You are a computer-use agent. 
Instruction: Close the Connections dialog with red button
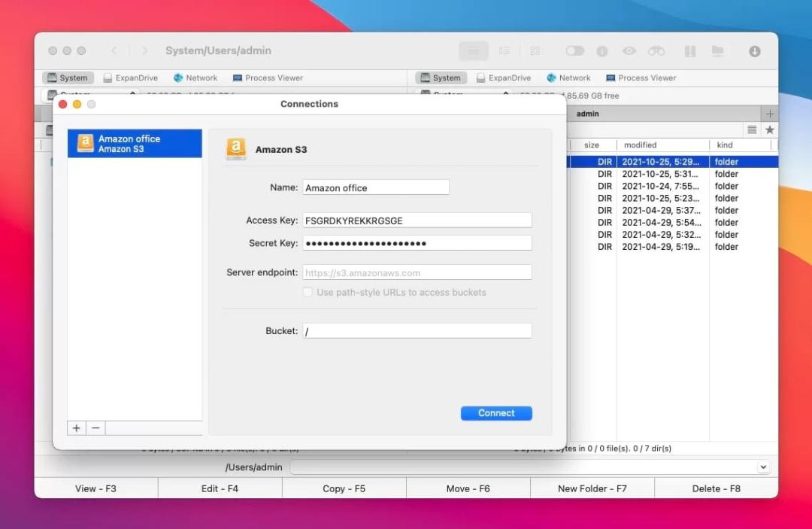pos(63,104)
